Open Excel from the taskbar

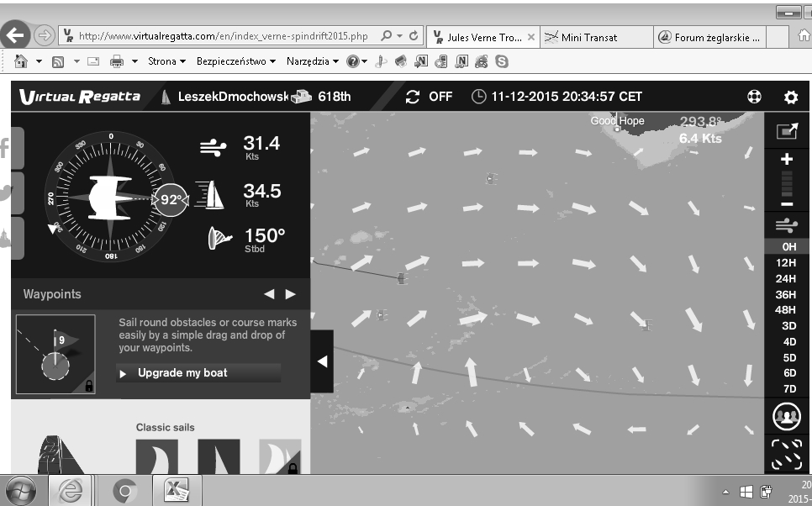(177, 491)
